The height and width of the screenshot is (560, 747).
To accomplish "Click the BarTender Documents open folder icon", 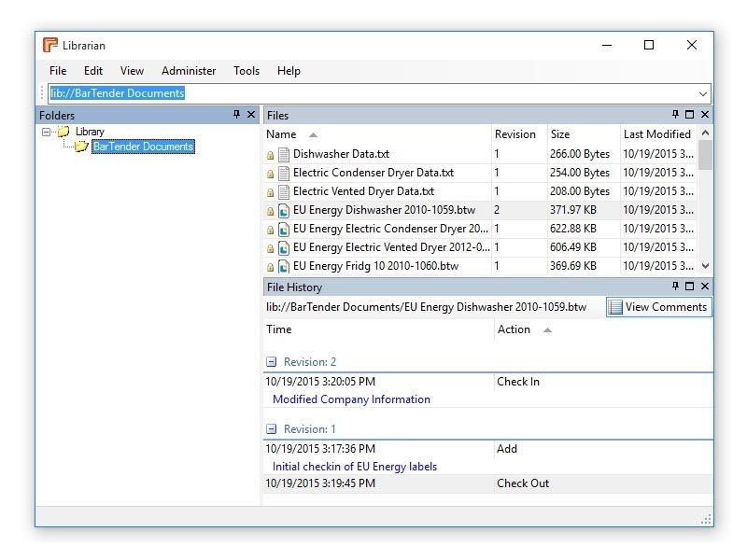I will (x=81, y=147).
